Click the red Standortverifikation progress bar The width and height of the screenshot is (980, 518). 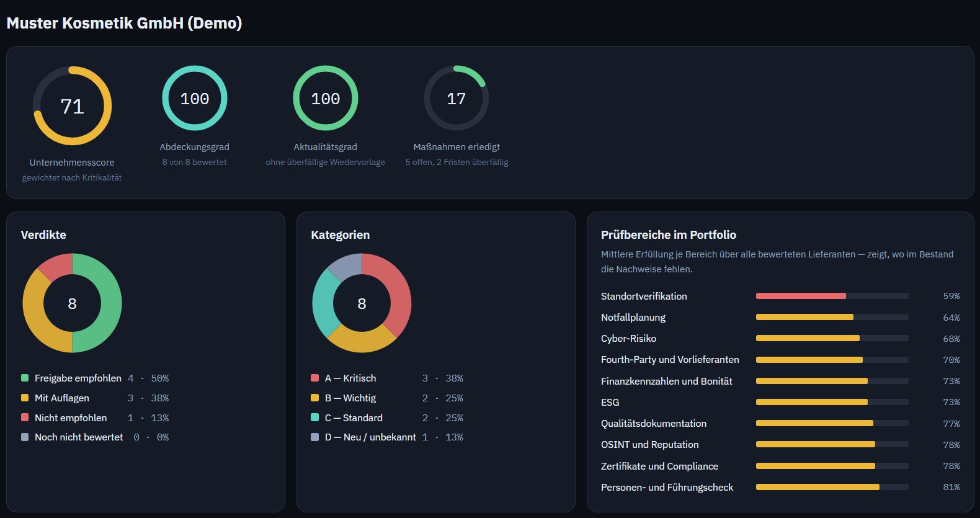(x=832, y=296)
